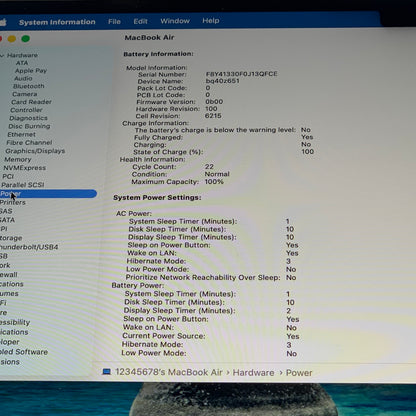Click the yellow minimize window button
The width and height of the screenshot is (416, 416).
click(12, 39)
